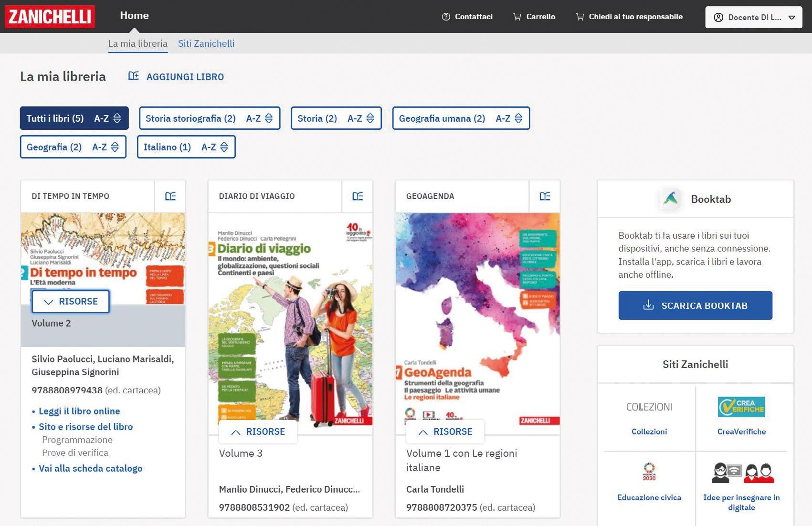812x526 pixels.
Task: Click the DIARIO DI VIAGGIO card title
Action: click(x=257, y=196)
